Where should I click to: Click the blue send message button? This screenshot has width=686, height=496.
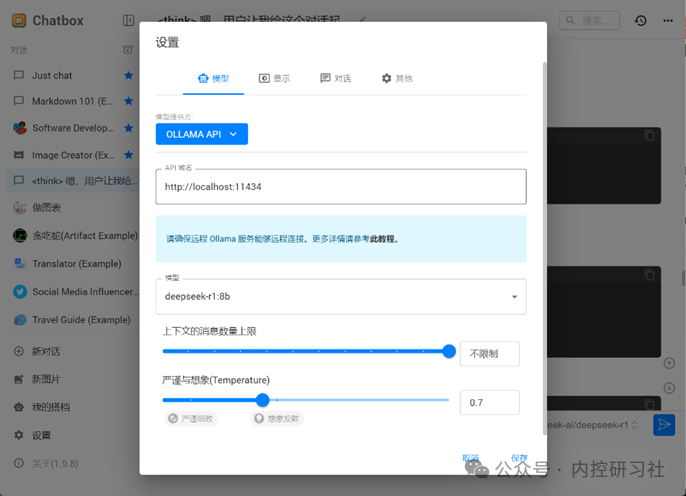point(664,425)
